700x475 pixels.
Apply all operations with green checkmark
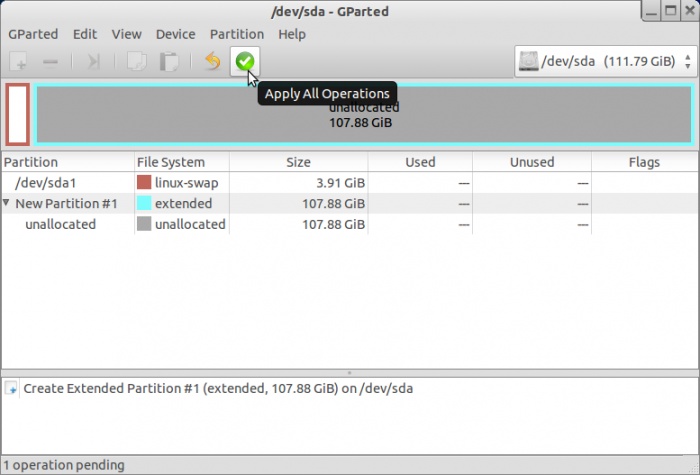point(245,61)
